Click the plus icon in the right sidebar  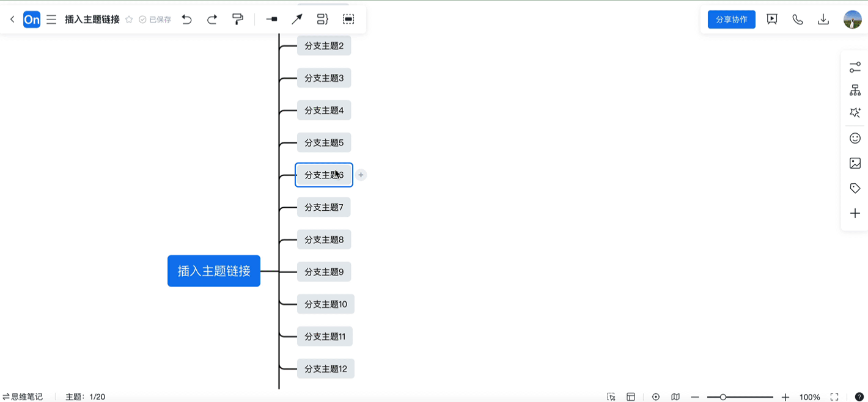pyautogui.click(x=855, y=213)
